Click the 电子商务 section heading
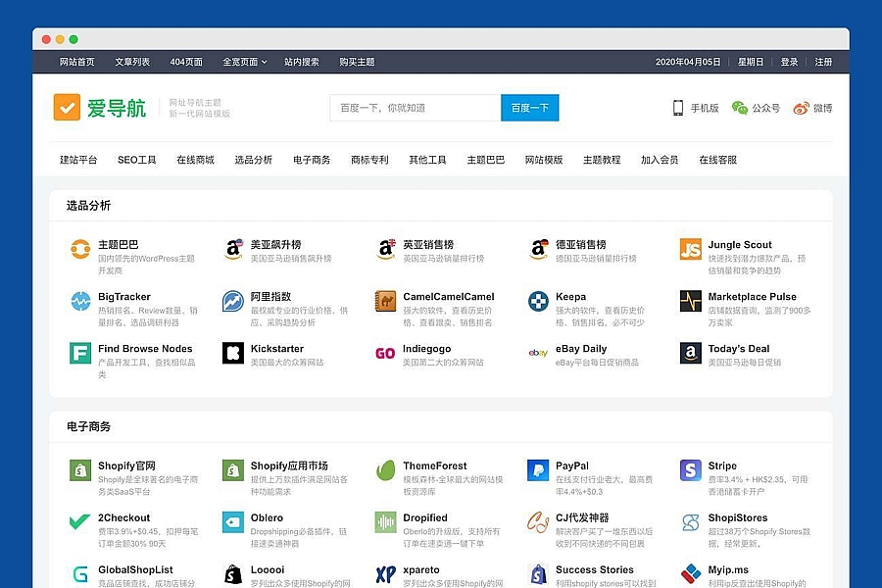Screen dimensions: 882x588 (x=88, y=426)
